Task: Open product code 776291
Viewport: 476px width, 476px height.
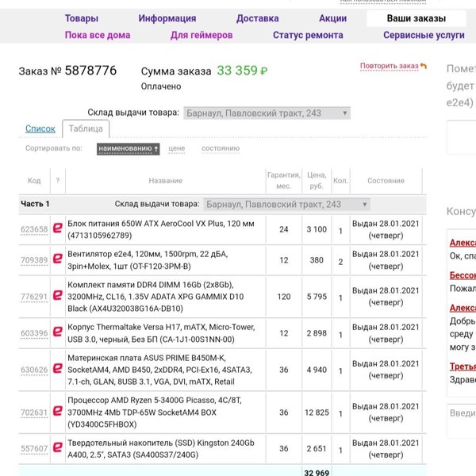Action: click(x=34, y=297)
